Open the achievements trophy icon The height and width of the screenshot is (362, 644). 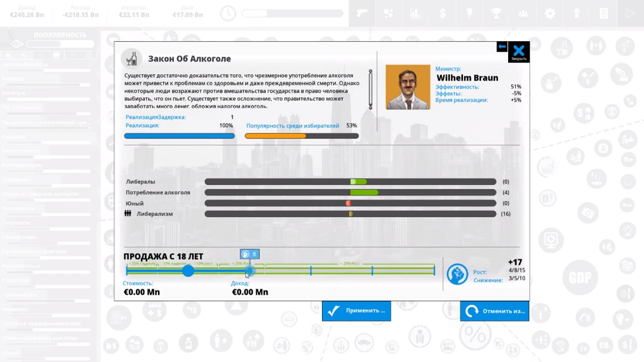click(x=496, y=14)
